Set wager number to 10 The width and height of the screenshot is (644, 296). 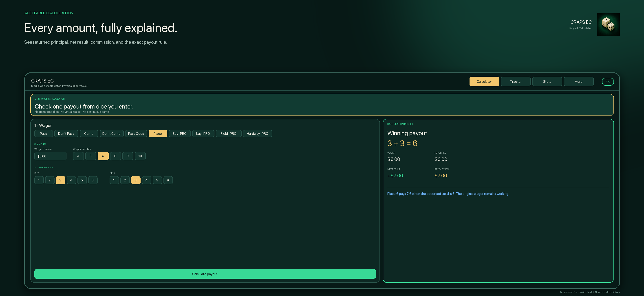[x=140, y=156]
